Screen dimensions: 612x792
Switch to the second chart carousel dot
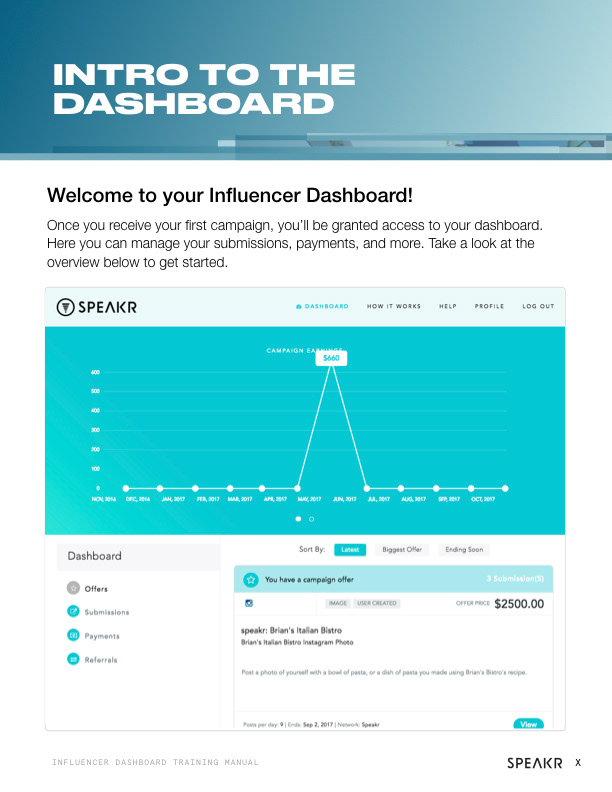pos(312,519)
